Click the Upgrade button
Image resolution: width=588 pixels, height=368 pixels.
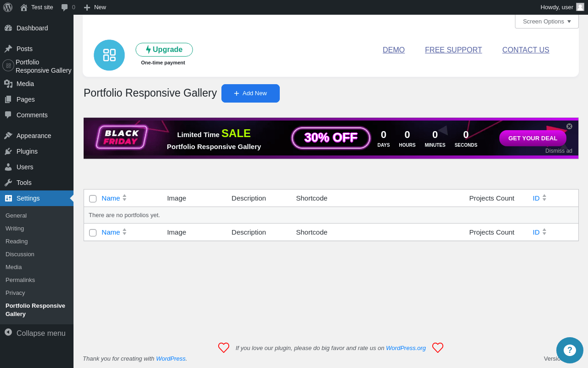click(164, 50)
